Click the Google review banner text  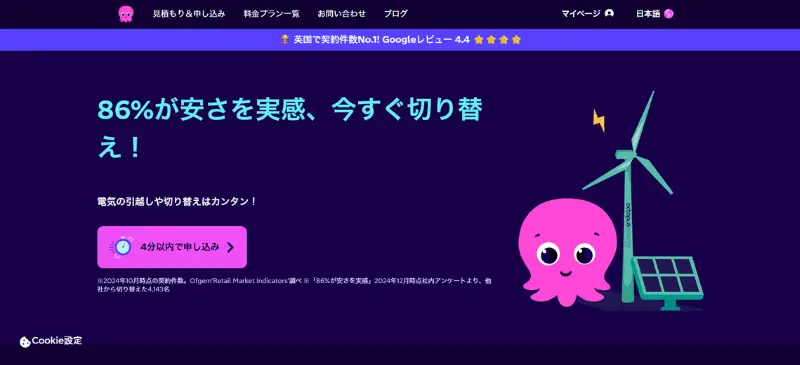381,40
